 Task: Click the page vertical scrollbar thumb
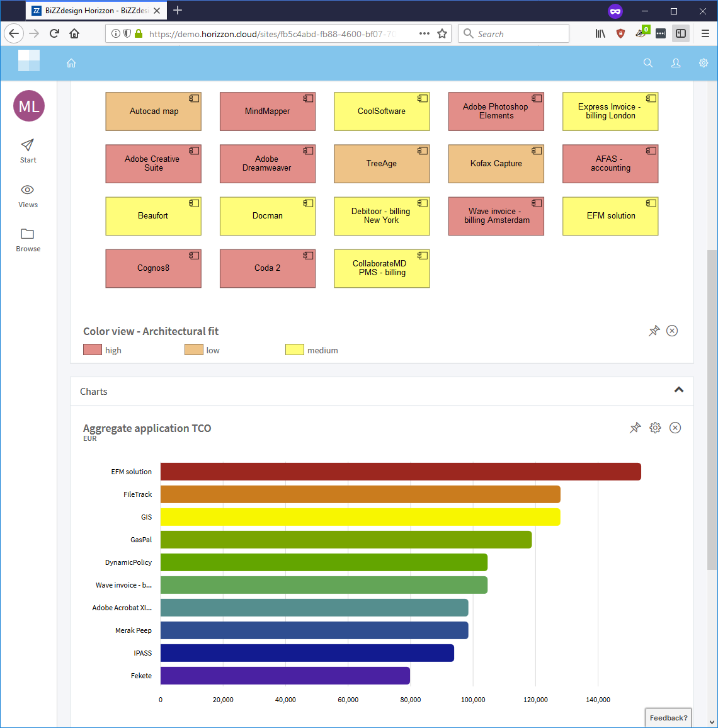[x=712, y=410]
